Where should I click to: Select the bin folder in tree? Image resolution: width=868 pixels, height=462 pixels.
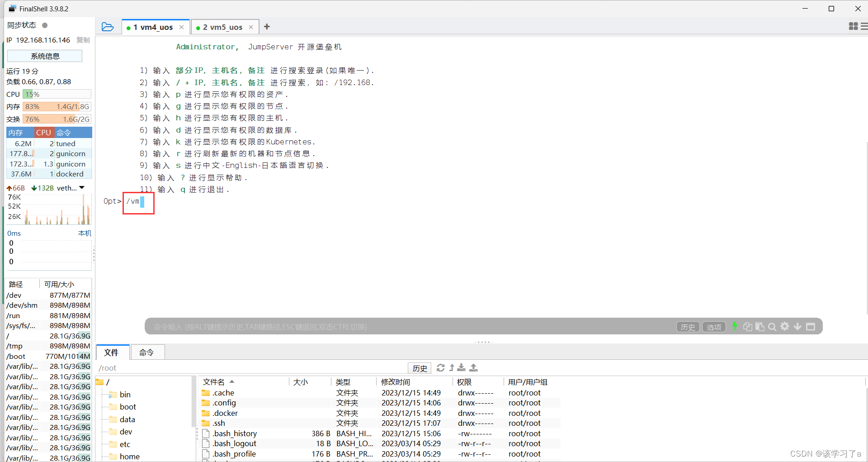pyautogui.click(x=120, y=395)
